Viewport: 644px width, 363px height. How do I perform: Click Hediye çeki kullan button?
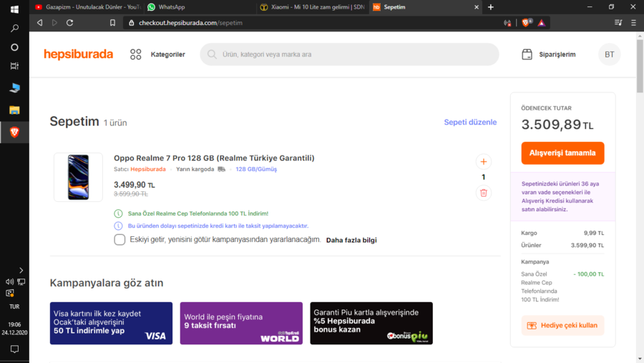pyautogui.click(x=562, y=326)
